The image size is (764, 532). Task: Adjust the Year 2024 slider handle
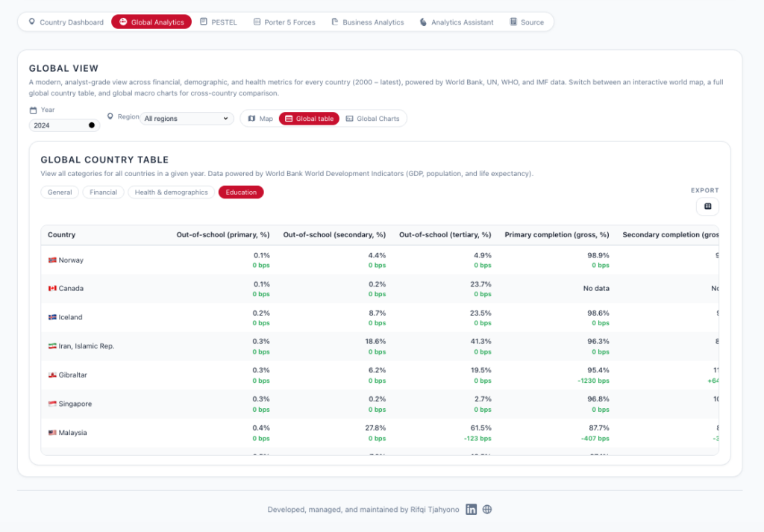point(92,125)
